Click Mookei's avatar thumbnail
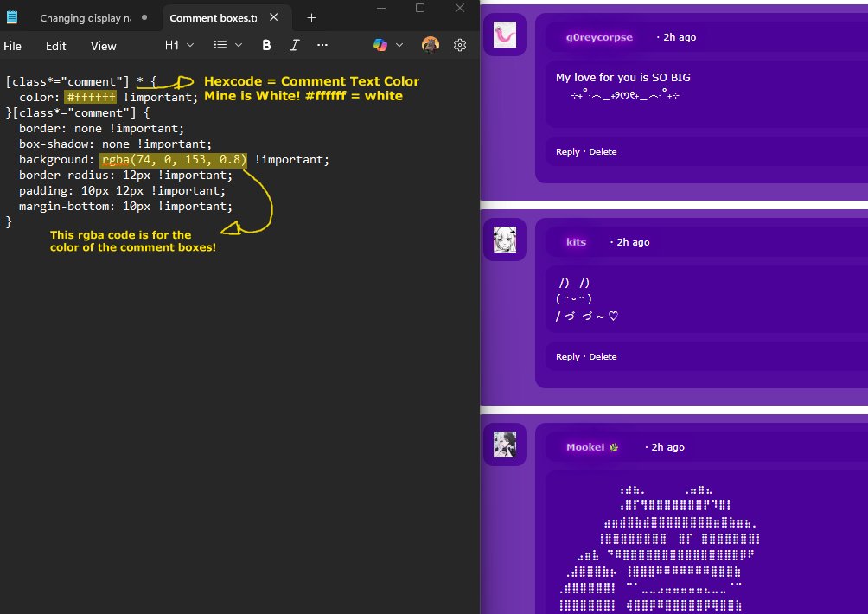 [505, 446]
